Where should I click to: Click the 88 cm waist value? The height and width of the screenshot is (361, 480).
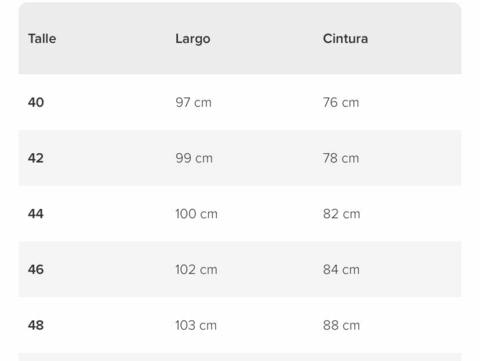(342, 325)
